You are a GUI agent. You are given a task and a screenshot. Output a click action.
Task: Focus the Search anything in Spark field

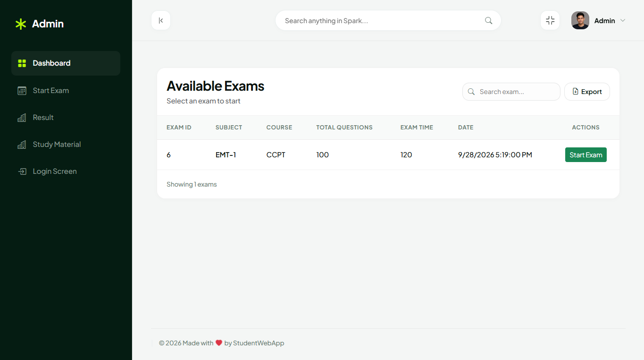[x=388, y=21]
